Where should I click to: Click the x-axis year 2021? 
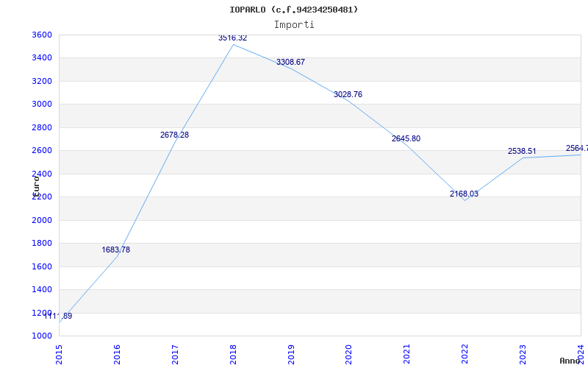pyautogui.click(x=407, y=355)
